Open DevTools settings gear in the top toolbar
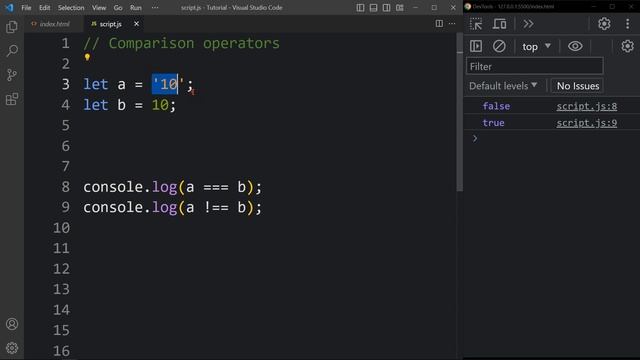The image size is (640, 360). (x=604, y=24)
